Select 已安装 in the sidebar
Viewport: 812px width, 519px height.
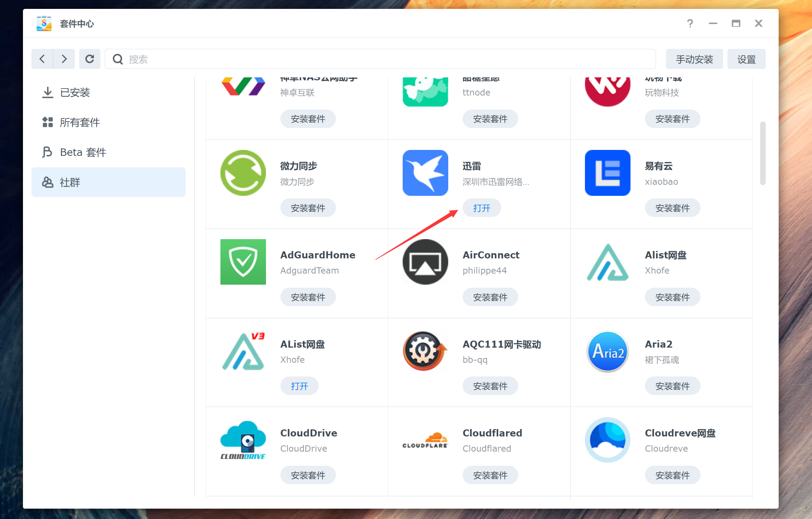(x=108, y=92)
